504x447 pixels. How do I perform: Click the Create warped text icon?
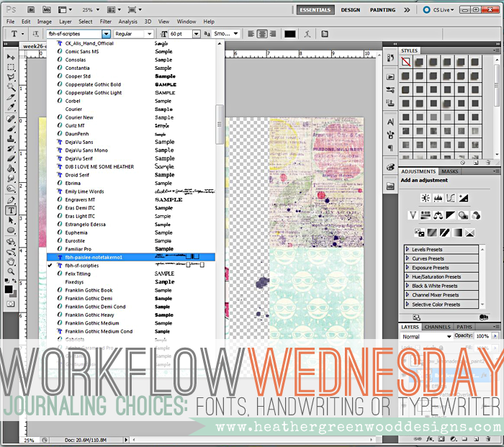pyautogui.click(x=307, y=34)
